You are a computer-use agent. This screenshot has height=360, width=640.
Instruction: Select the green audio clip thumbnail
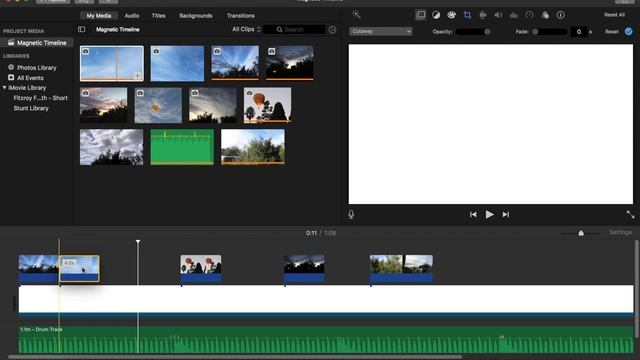pos(182,147)
